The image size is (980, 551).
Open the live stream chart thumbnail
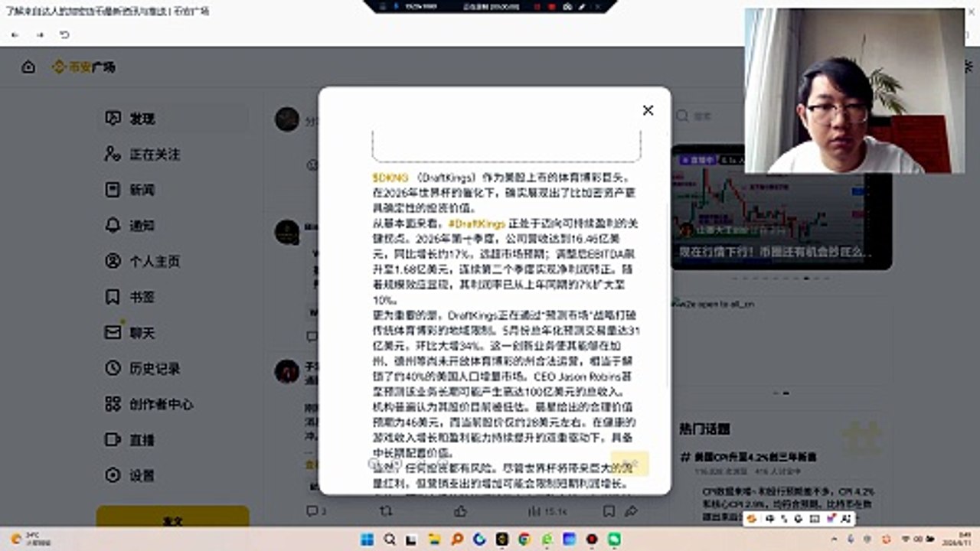(x=781, y=207)
